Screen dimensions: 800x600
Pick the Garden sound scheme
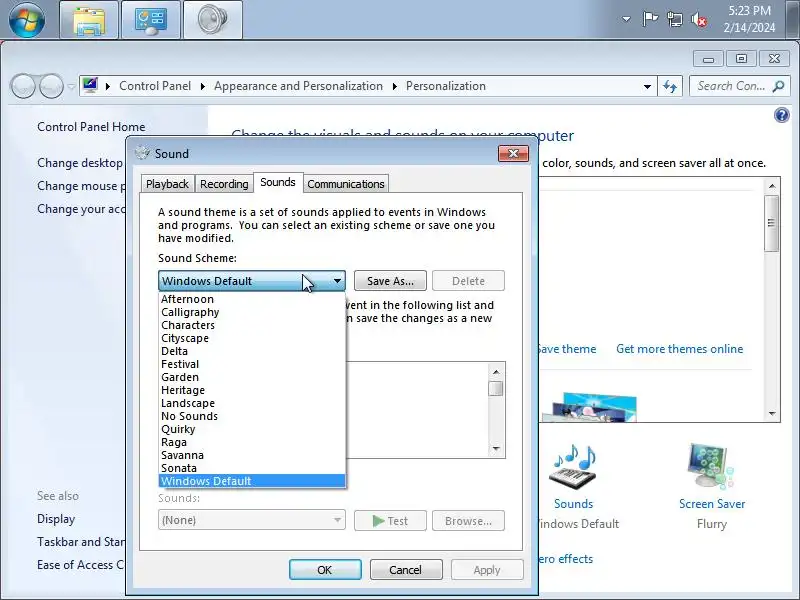click(x=252, y=377)
